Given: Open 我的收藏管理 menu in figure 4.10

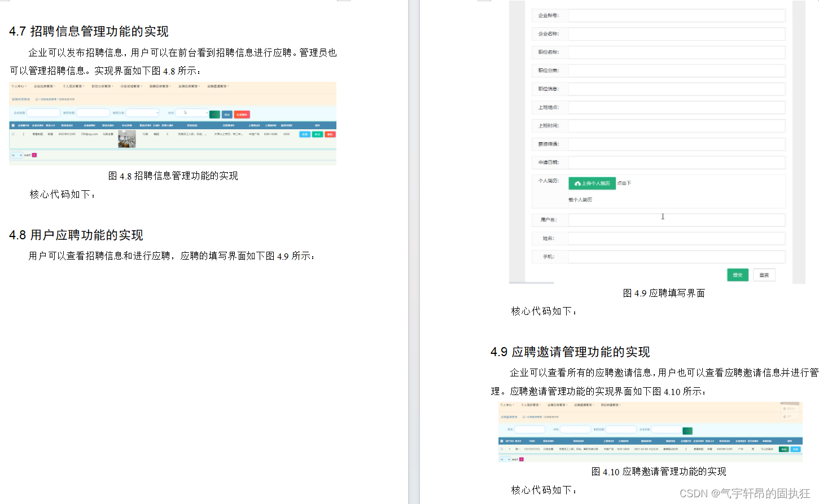Looking at the screenshot, I should point(611,405).
